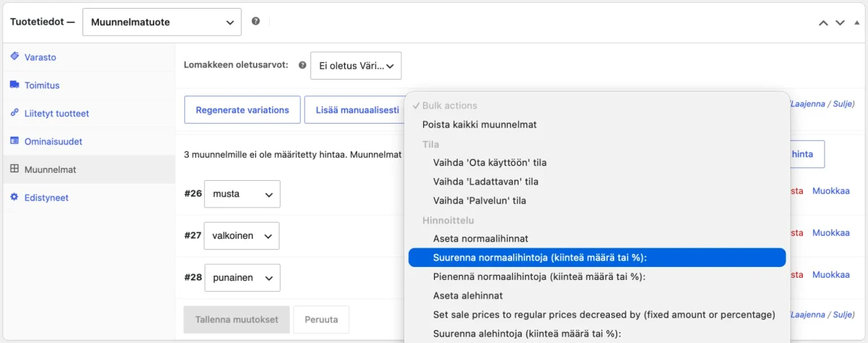This screenshot has height=343, width=868.
Task: Click help icon next to Muunnelmatuote
Action: [255, 22]
